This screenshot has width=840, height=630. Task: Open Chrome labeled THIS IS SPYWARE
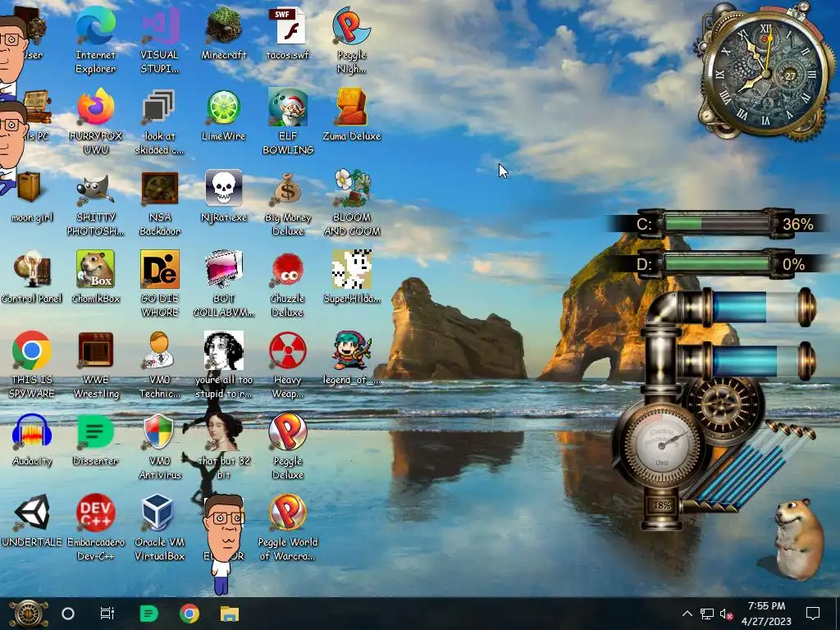[x=32, y=351]
